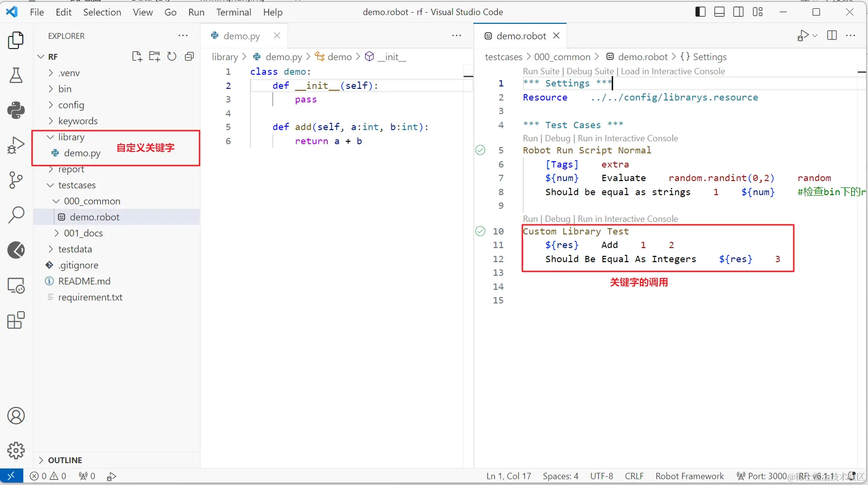868x485 pixels.
Task: Open more actions for demo.robot editor group
Action: (x=851, y=35)
